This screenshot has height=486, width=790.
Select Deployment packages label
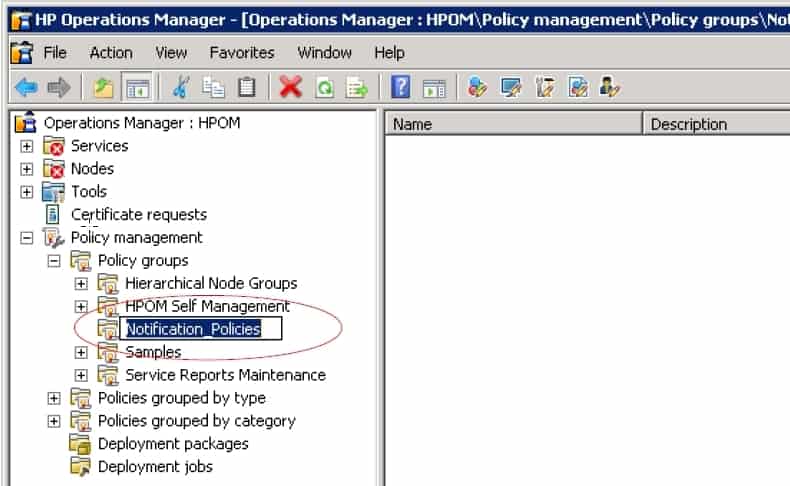click(x=173, y=444)
